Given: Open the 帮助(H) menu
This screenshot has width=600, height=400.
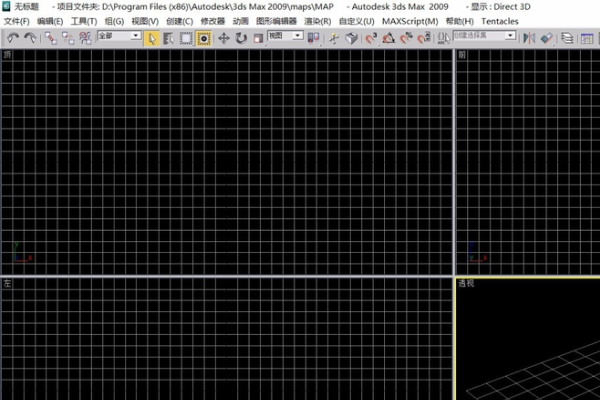Looking at the screenshot, I should coord(460,21).
